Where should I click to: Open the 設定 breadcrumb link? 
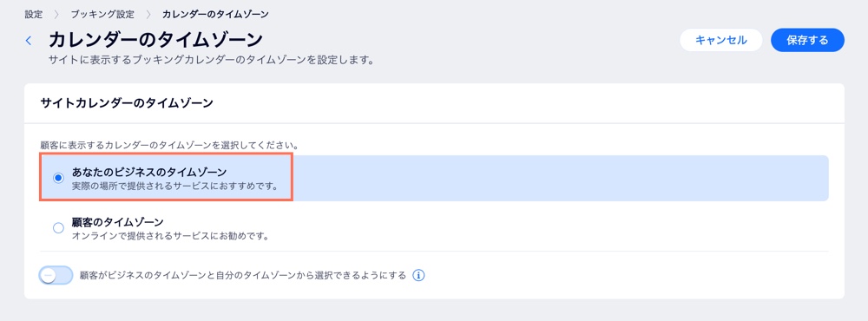click(33, 15)
